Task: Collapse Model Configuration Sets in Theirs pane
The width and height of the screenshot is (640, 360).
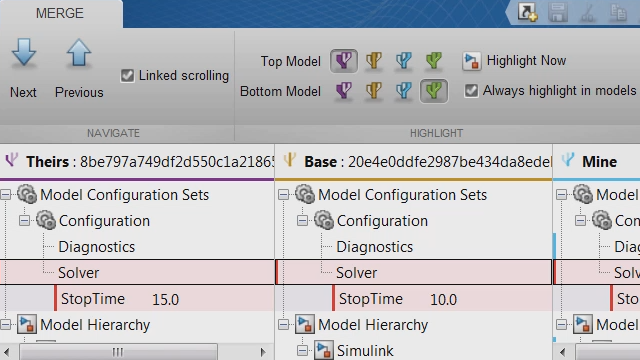Action: point(5,195)
